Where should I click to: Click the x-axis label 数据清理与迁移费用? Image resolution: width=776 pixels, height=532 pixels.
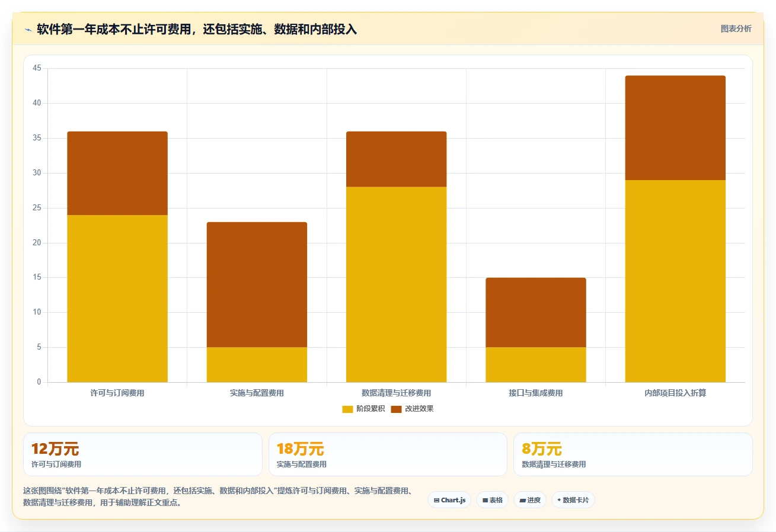tap(397, 393)
